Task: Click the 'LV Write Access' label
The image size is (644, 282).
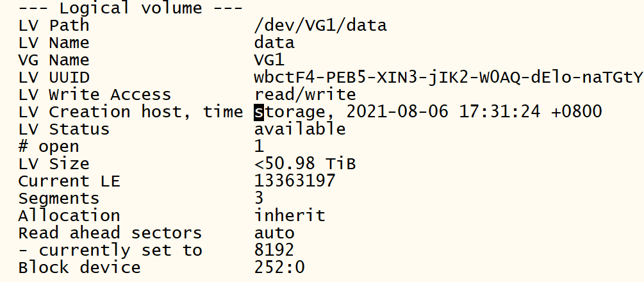Action: (x=95, y=95)
